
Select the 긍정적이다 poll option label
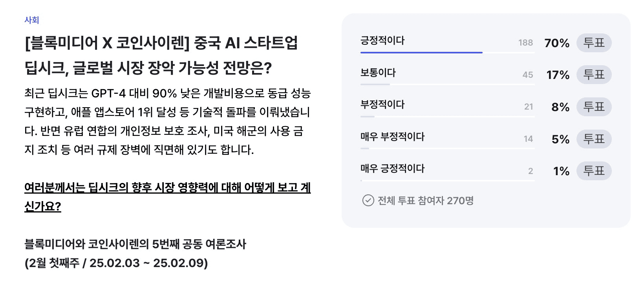pyautogui.click(x=382, y=40)
